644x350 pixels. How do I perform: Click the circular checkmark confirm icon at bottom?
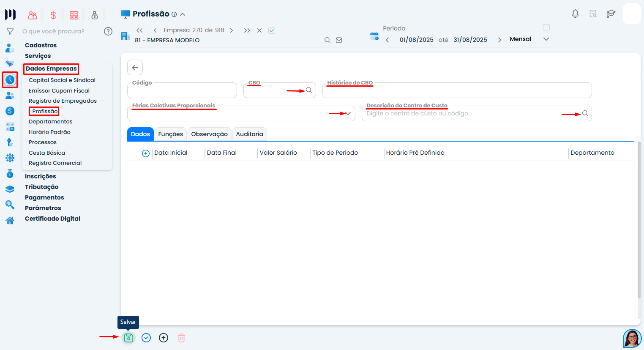[146, 338]
